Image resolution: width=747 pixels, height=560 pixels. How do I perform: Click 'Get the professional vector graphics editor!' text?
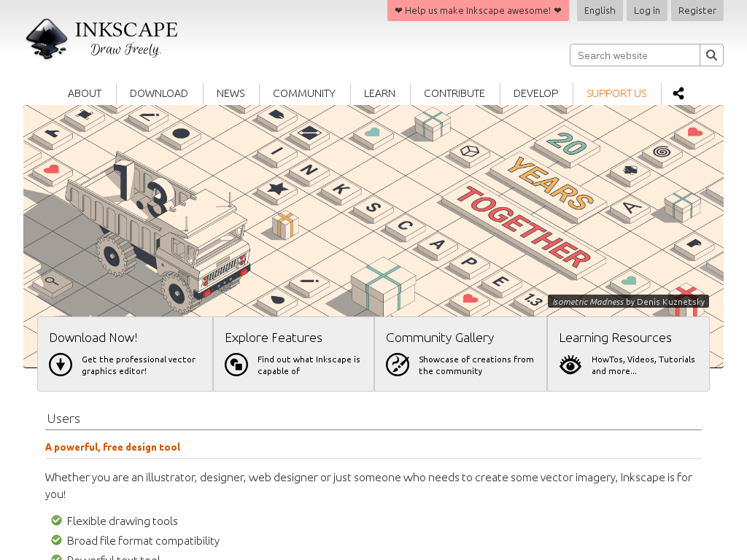pos(139,365)
